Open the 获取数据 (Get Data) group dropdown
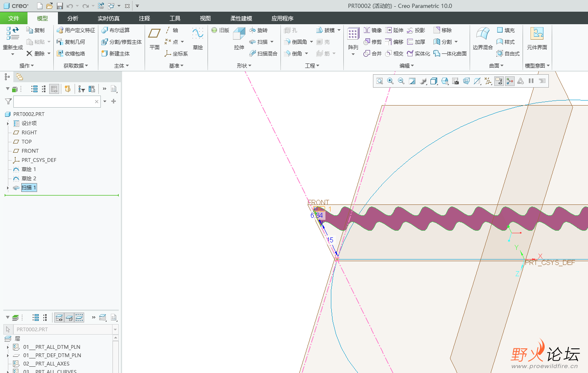Screen dimensions: 588x373 (x=76, y=66)
